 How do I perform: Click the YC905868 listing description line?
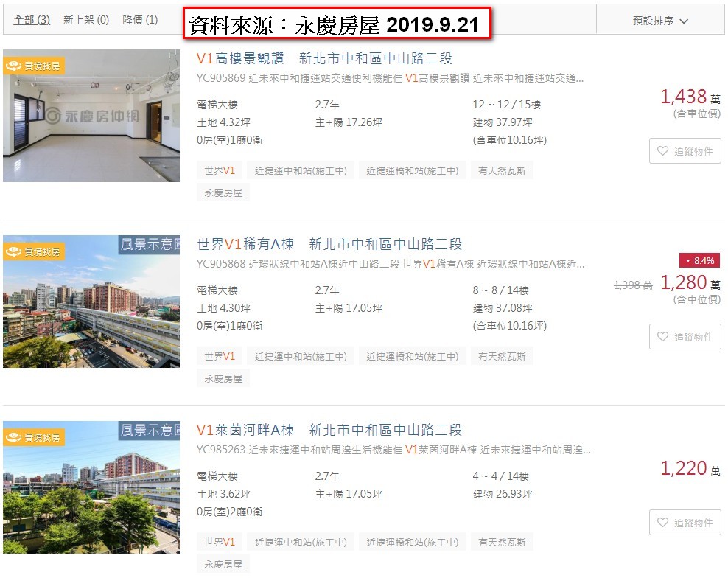point(390,264)
